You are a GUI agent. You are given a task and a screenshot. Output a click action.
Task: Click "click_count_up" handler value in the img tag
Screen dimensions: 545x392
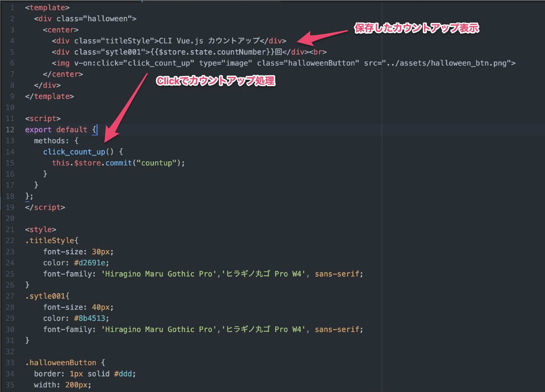tap(159, 63)
